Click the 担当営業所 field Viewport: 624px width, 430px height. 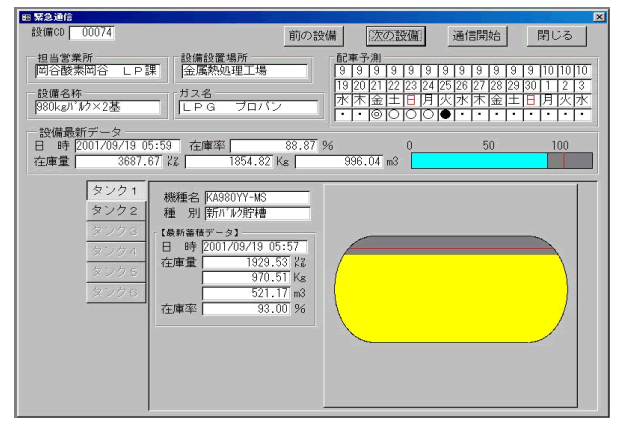98,71
